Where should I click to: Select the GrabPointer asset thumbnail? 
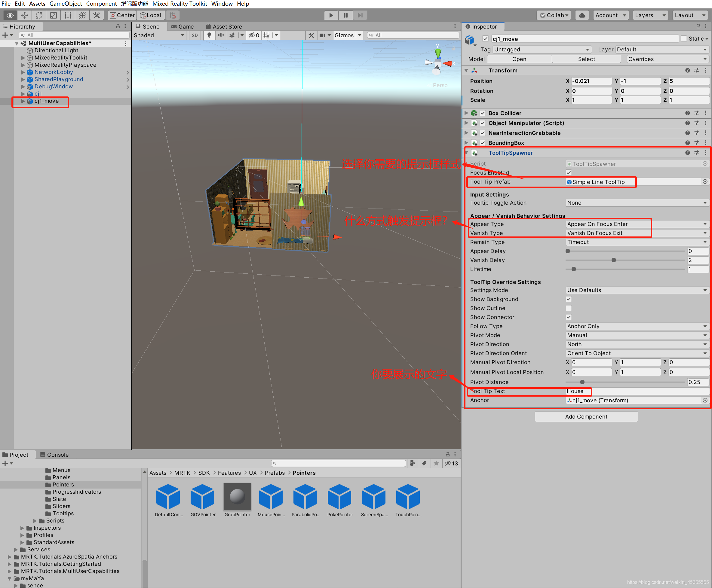click(237, 497)
